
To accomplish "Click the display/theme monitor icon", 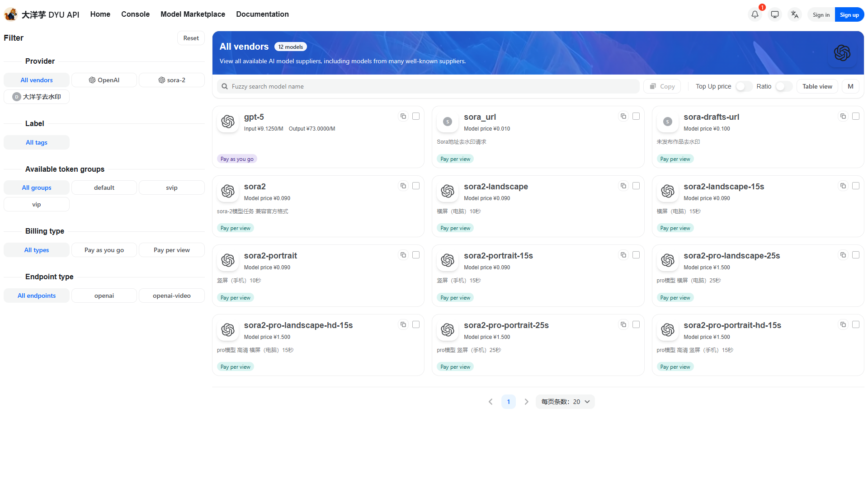I will coord(775,14).
